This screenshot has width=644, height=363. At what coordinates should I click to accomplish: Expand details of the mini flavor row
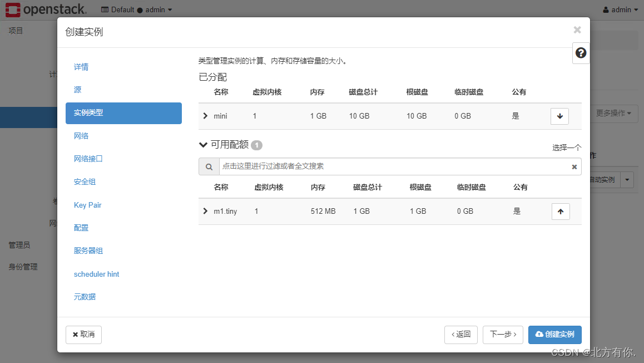click(x=205, y=116)
